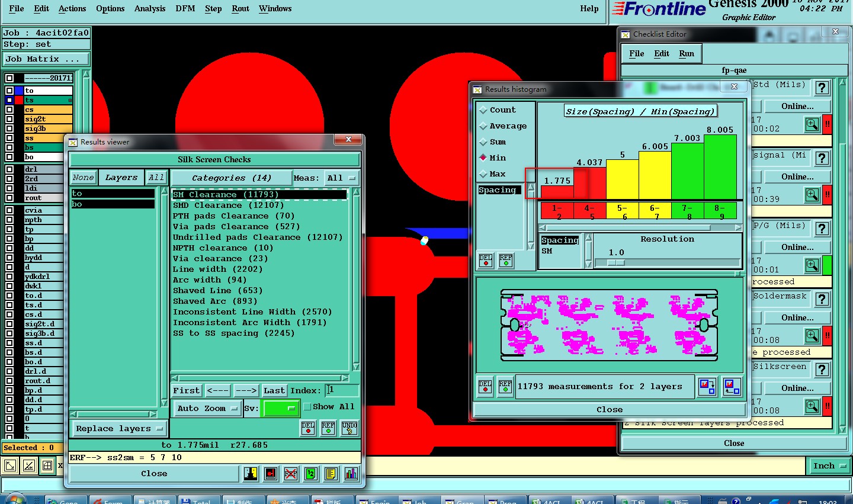Click the bar-chart histogram icon in Results viewer
This screenshot has width=853, height=504.
pyautogui.click(x=351, y=474)
